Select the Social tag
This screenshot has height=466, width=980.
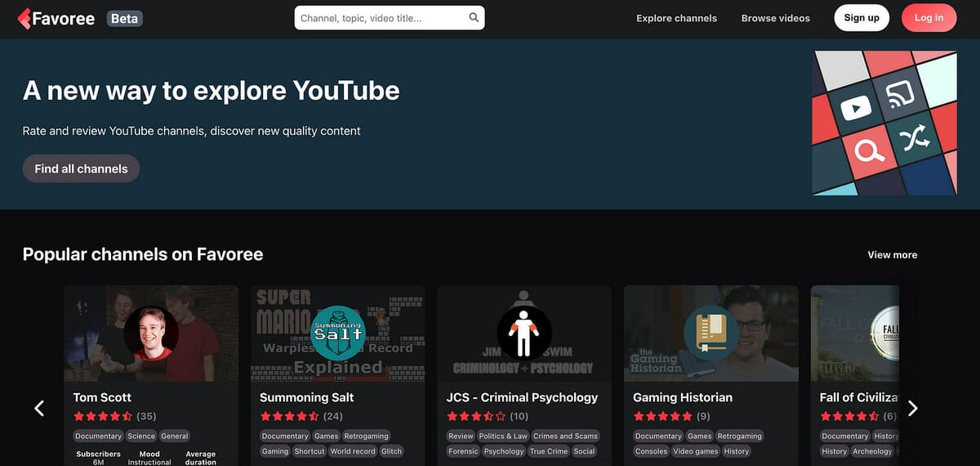584,451
